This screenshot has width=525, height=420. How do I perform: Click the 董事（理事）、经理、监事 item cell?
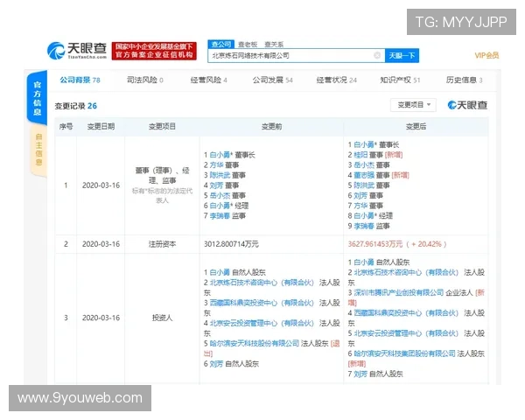coord(162,185)
